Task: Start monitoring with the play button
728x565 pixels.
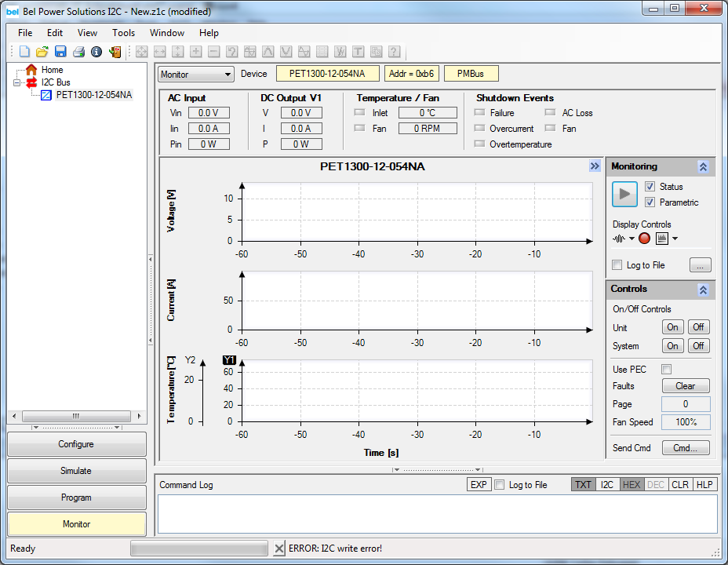Action: 624,194
